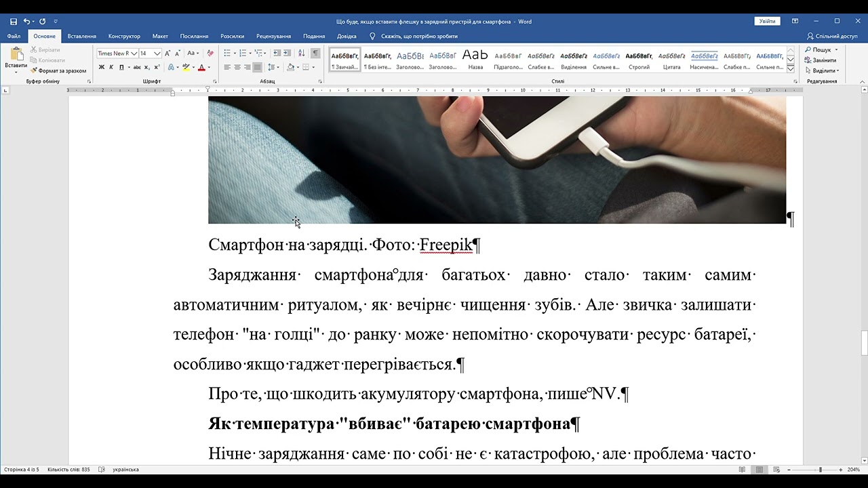The height and width of the screenshot is (488, 868).
Task: Open the Файл tab
Action: coord(14,36)
